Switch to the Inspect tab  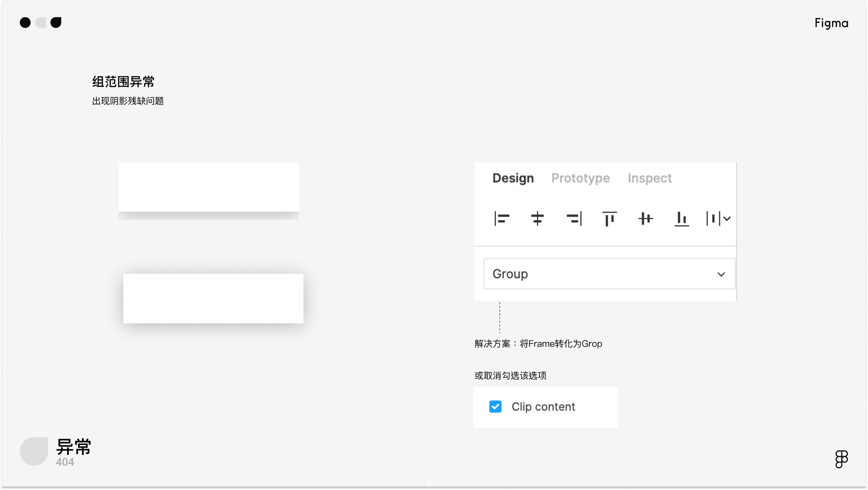coord(650,178)
